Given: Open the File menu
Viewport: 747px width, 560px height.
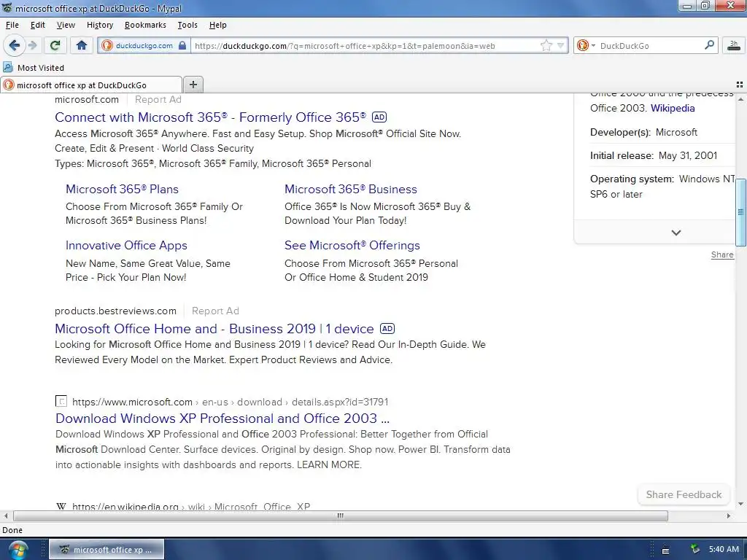Looking at the screenshot, I should click(x=12, y=25).
